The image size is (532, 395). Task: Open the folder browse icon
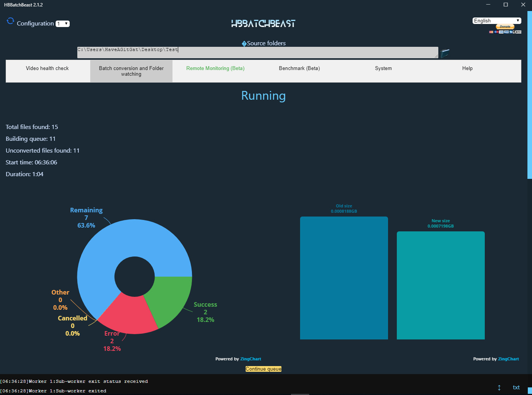[445, 53]
